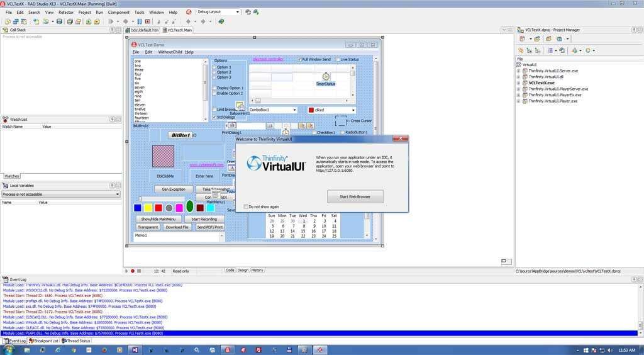Click the Help contents icon beside Help menu
Image resolution: width=644 pixels, height=355 pixels.
tap(189, 13)
